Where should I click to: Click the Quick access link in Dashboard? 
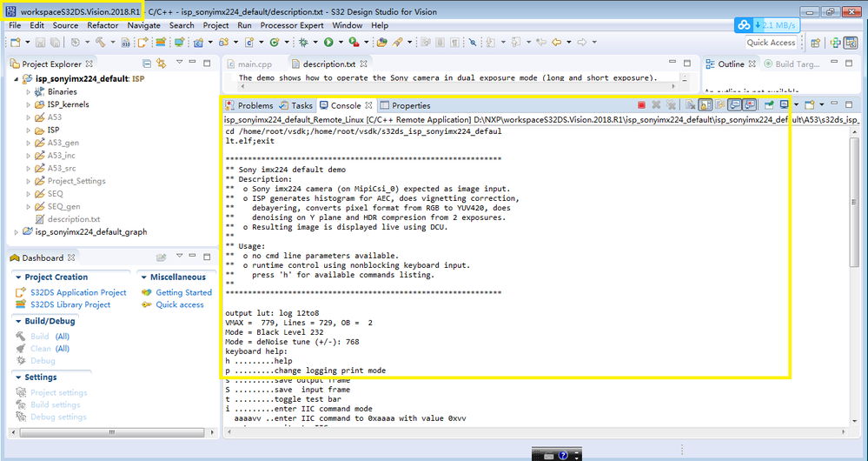point(179,304)
